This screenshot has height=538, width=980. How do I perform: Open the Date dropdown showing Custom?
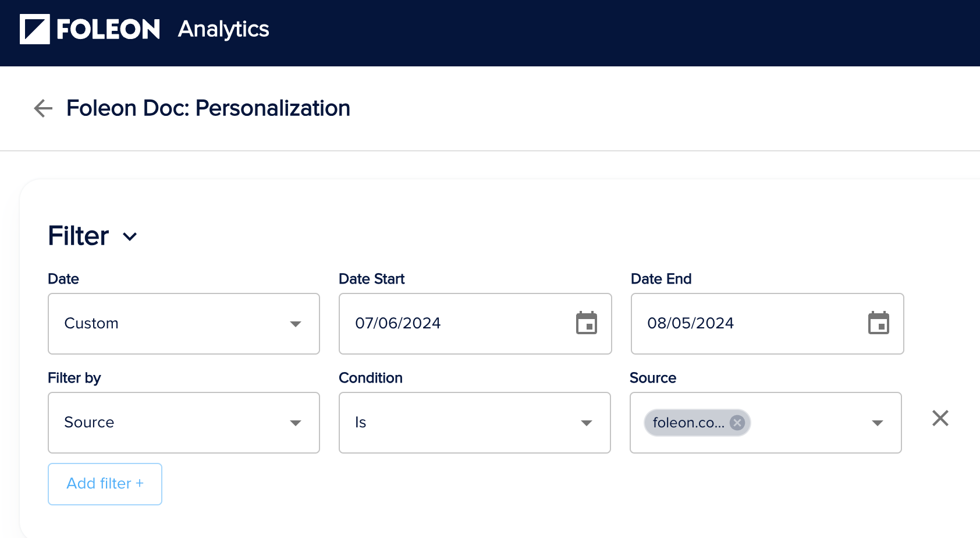(x=183, y=324)
